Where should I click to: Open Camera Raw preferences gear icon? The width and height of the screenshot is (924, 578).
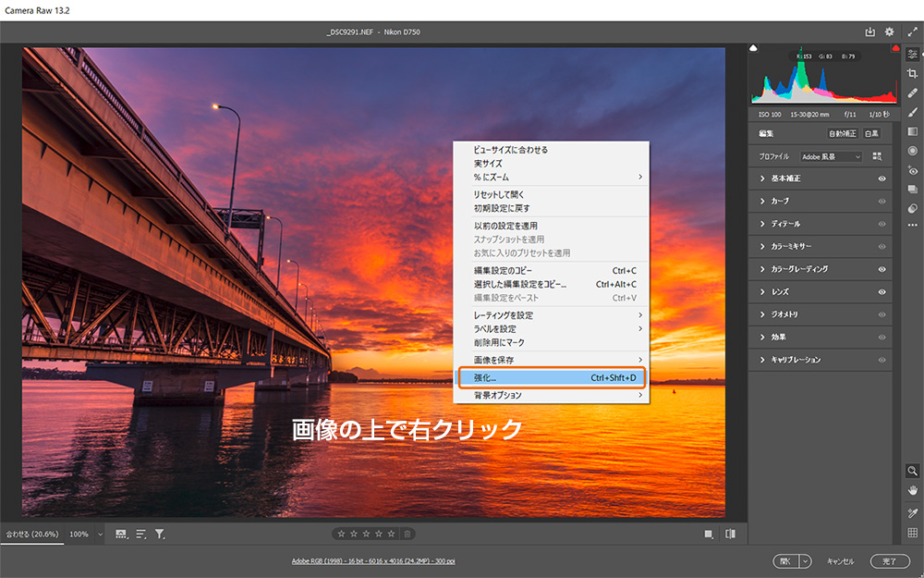coord(889,31)
